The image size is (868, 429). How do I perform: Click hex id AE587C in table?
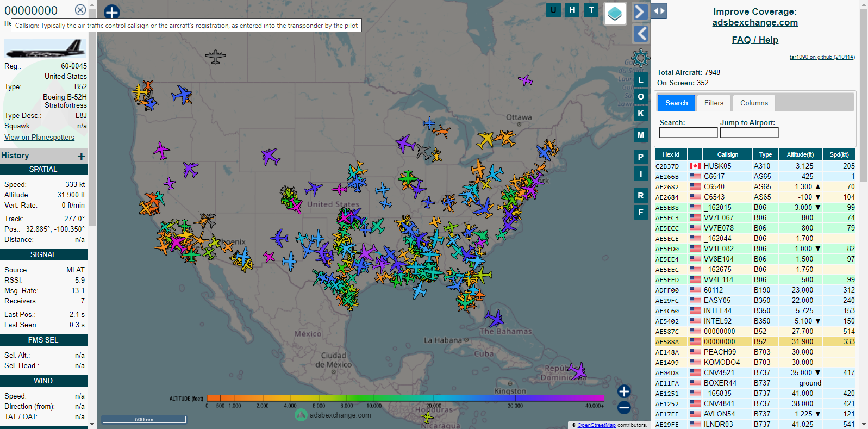(667, 332)
